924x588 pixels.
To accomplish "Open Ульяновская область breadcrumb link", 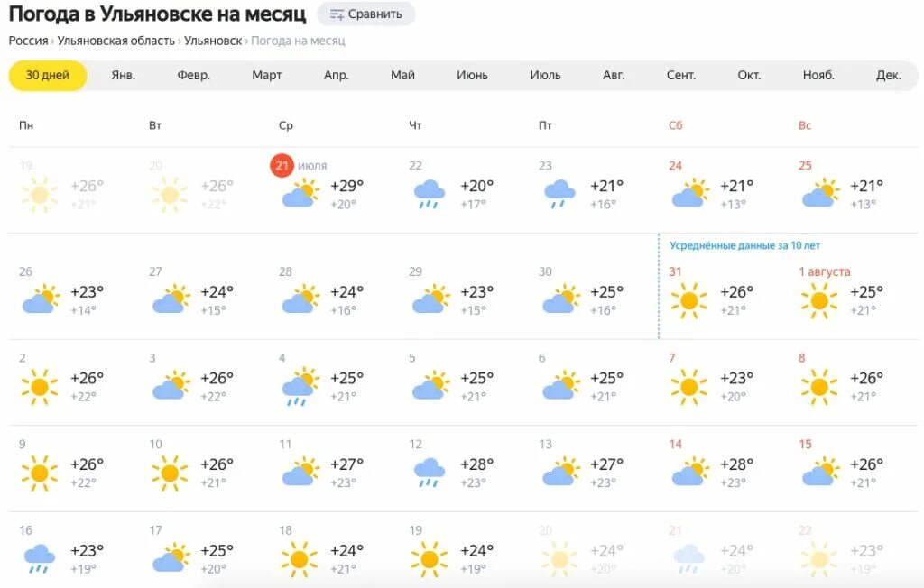I will point(116,41).
